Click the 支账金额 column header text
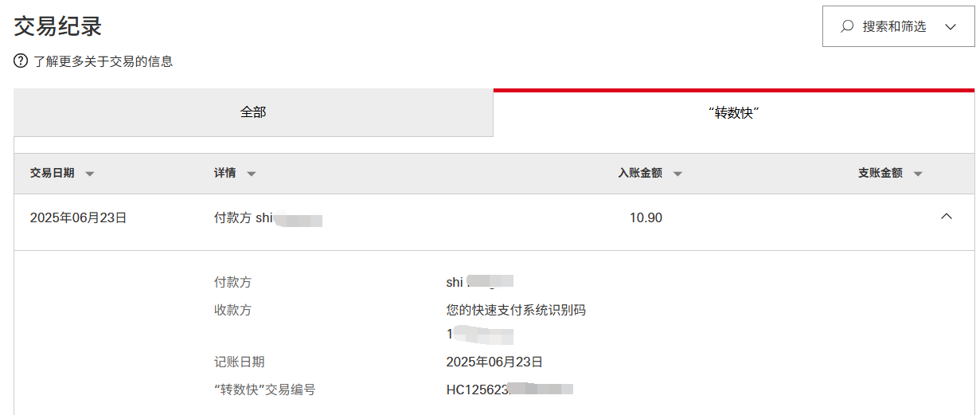 pos(880,173)
